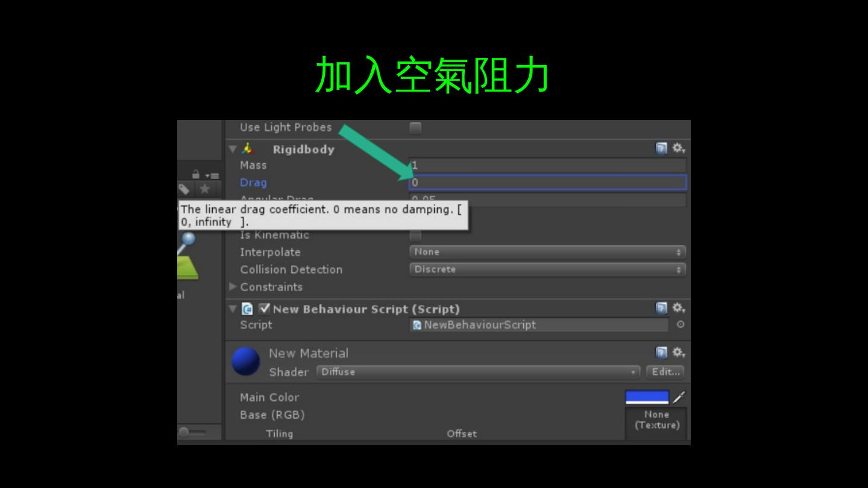The image size is (868, 488).
Task: Click the Interpolate label
Action: [270, 252]
